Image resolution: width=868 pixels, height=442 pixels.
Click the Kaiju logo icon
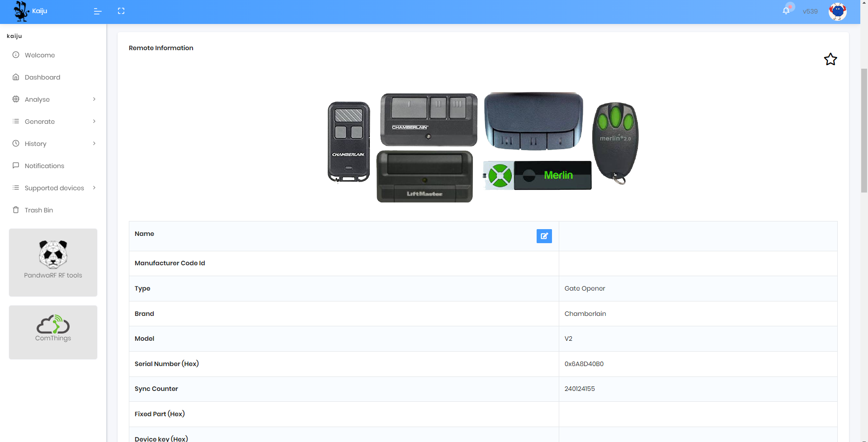pyautogui.click(x=21, y=11)
